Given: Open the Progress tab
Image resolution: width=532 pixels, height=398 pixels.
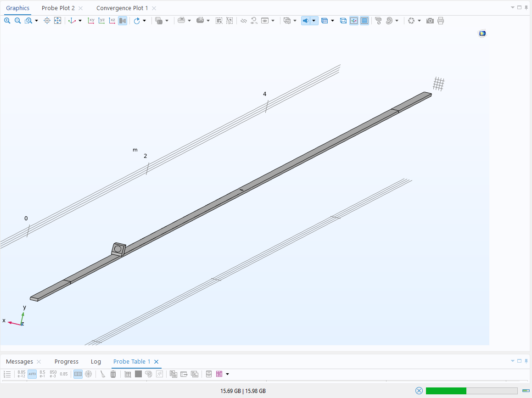Looking at the screenshot, I should [x=67, y=362].
